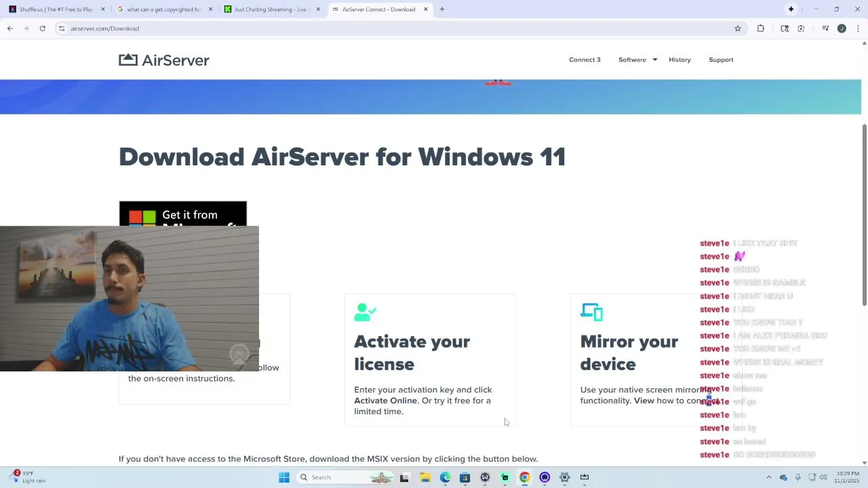Launch Microsoft Edge from taskbar
Viewport: 868px width, 488px height.
pos(445,477)
